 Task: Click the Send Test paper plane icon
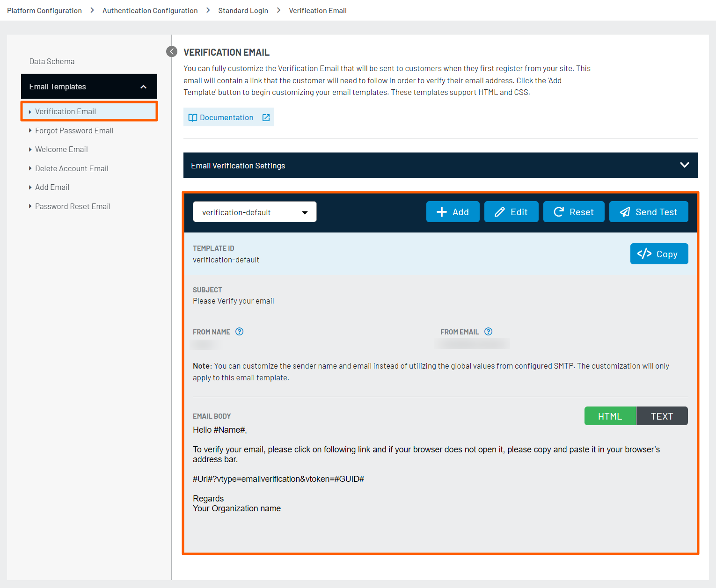[x=624, y=211]
